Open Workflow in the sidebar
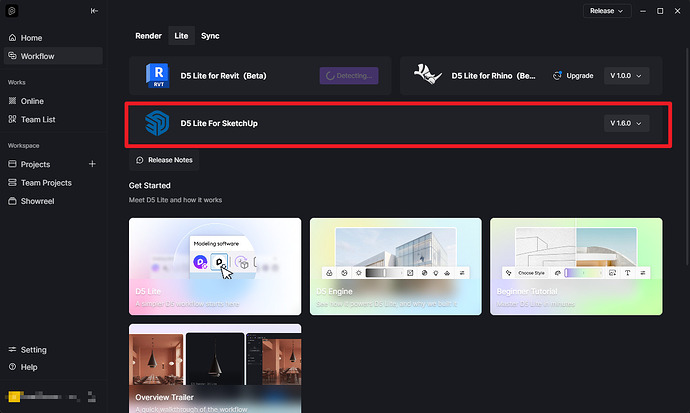The height and width of the screenshot is (413, 690). (53, 56)
